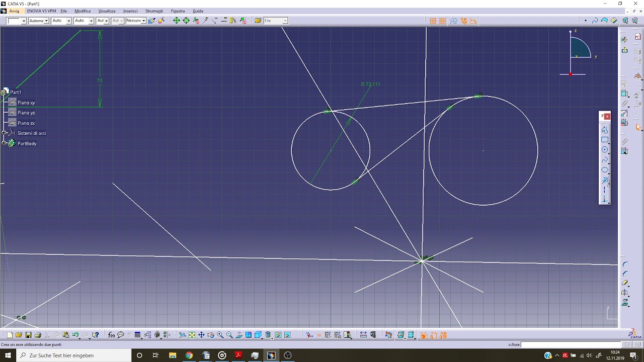Screen dimensions: 644x362
Task: Expand the PartBody tree node
Action: pyautogui.click(x=4, y=143)
